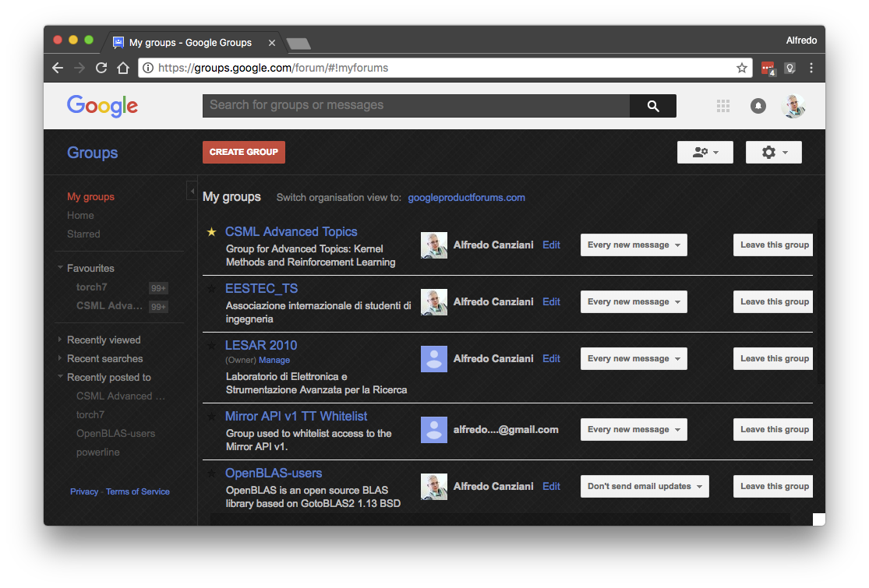The height and width of the screenshot is (588, 869).
Task: Click the browser forward arrow
Action: [x=79, y=68]
